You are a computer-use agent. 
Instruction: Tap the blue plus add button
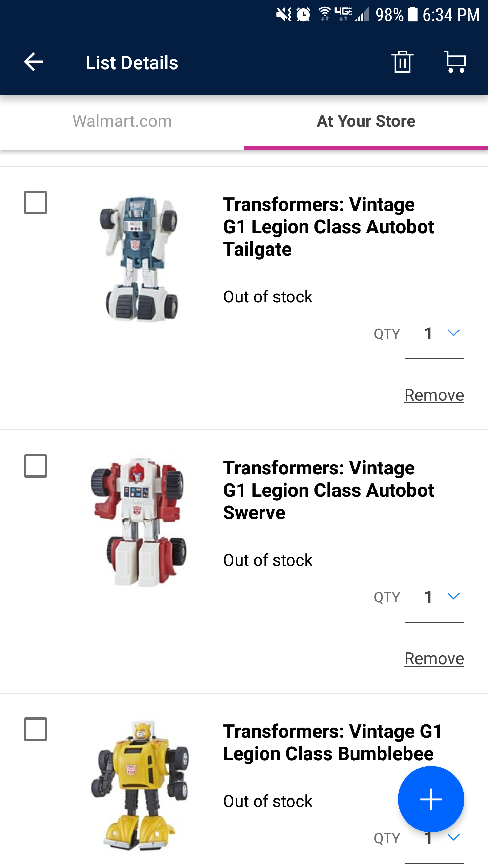click(x=431, y=799)
